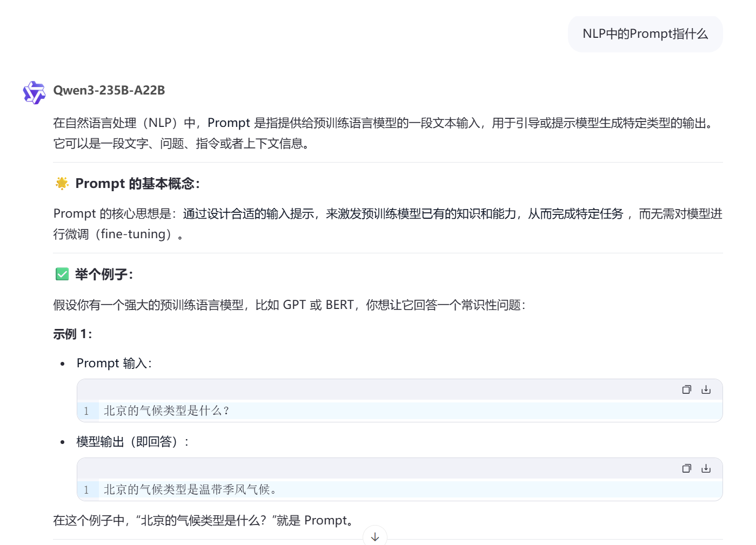Click the Prompt 输入 bullet text

pyautogui.click(x=114, y=363)
